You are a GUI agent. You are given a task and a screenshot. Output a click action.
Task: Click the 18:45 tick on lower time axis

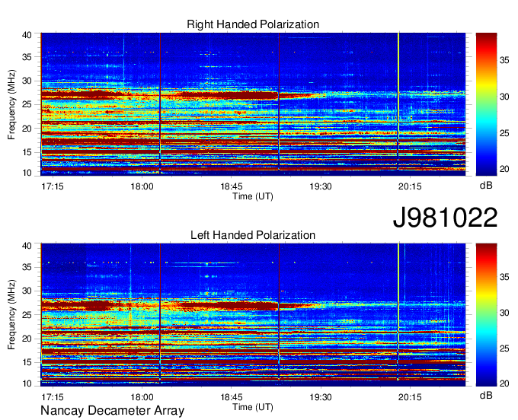(x=232, y=397)
